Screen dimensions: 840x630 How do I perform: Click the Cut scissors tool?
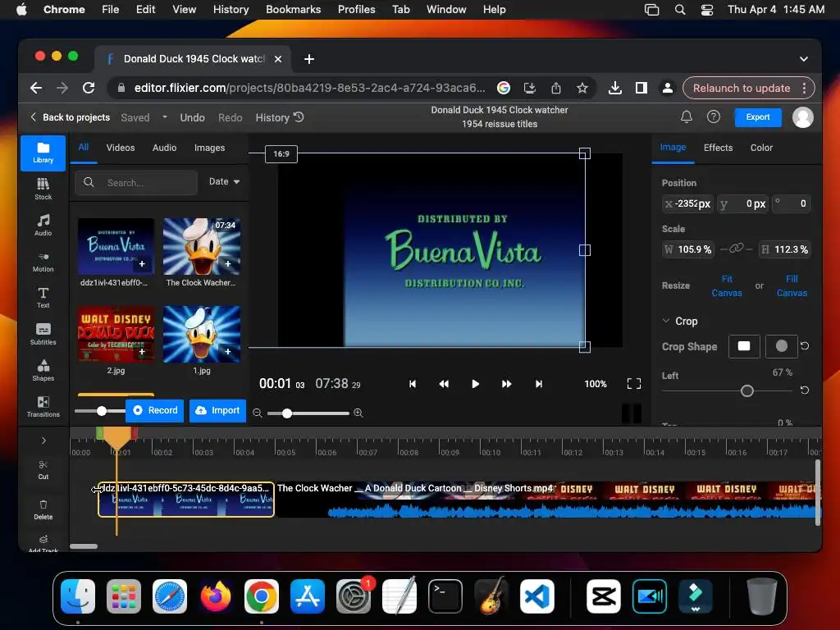[x=43, y=469]
